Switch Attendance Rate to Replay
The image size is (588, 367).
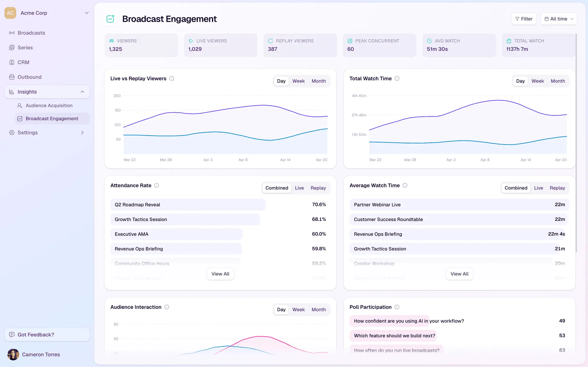click(318, 188)
